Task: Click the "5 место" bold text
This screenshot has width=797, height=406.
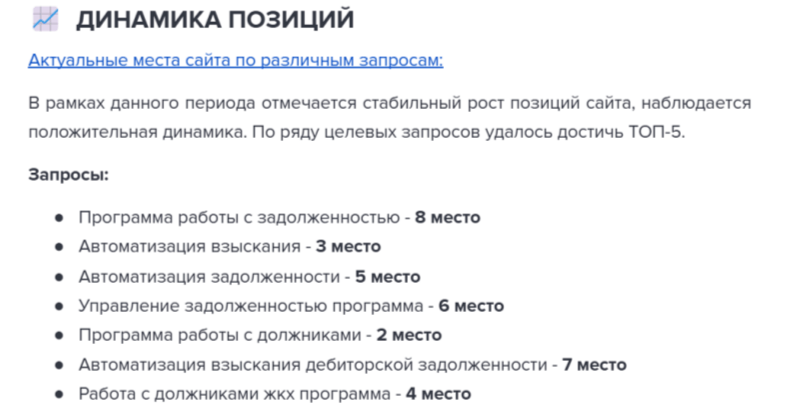Action: (387, 276)
